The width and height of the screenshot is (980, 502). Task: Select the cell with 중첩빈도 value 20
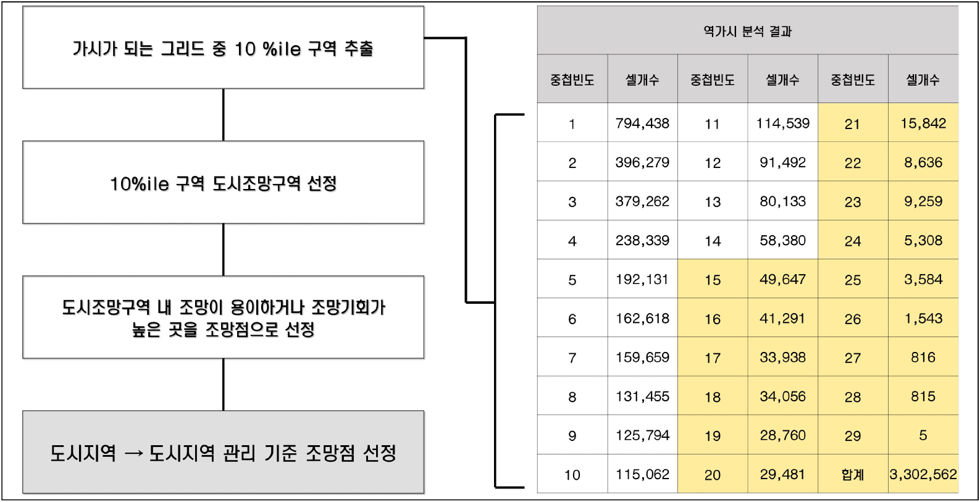[x=713, y=474]
